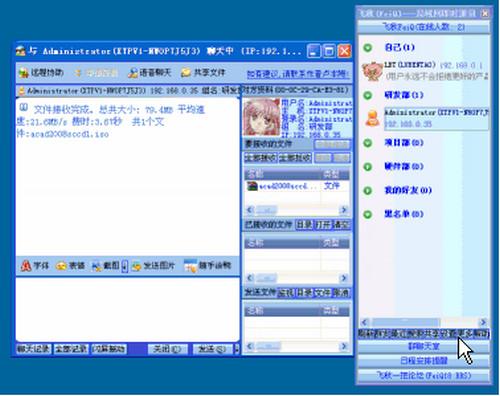Click the 发送图片 send picture icon
Viewport: 500px width, 396px height.
(x=136, y=266)
